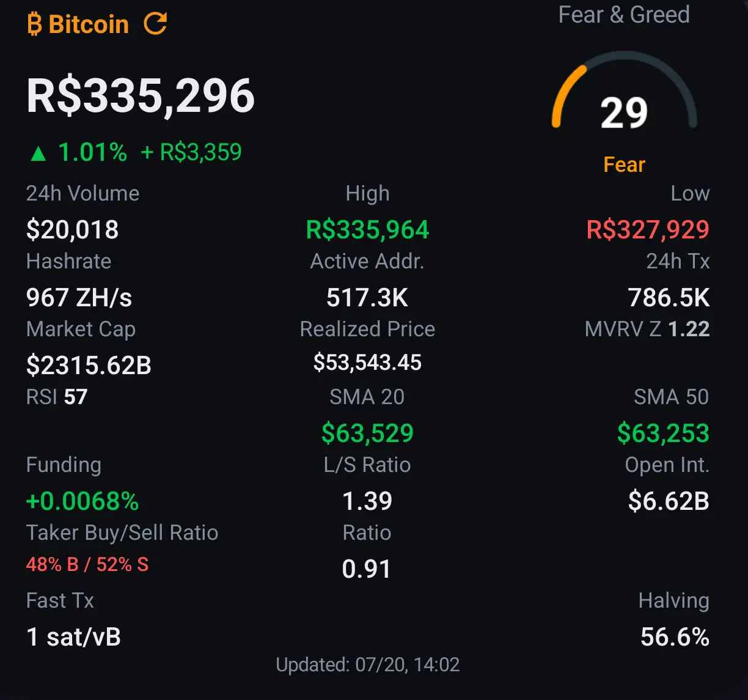Screen dimensions: 748x700
Task: Click the 24h Tx label
Action: [x=678, y=261]
